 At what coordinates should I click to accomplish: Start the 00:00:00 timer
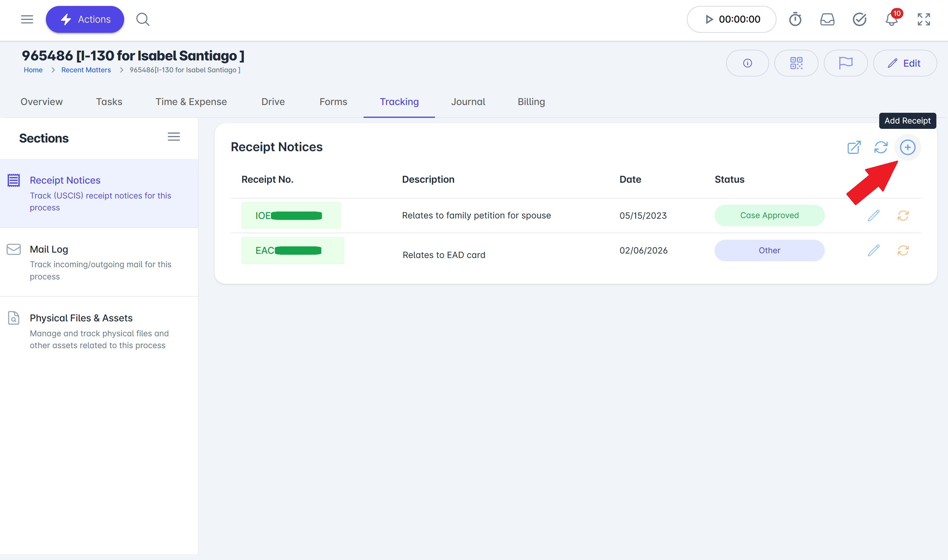(x=731, y=19)
